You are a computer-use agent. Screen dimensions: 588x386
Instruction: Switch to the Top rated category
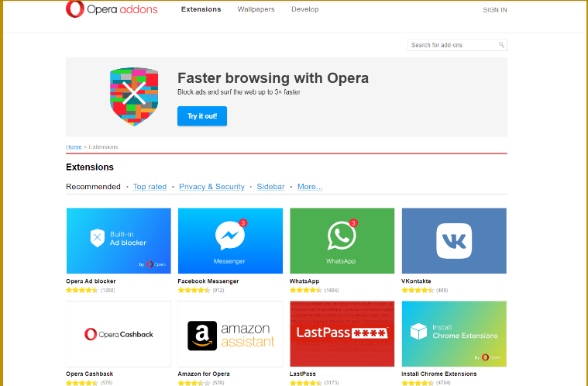click(x=150, y=187)
